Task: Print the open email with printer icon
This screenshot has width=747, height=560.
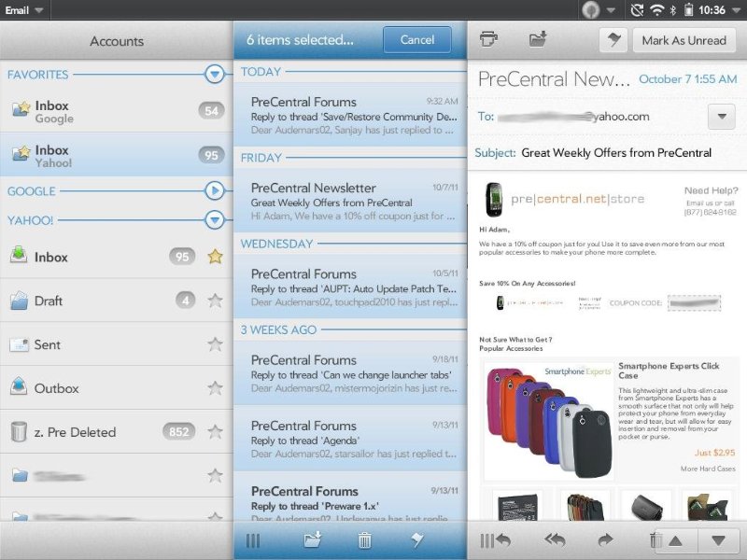Action: pos(488,39)
